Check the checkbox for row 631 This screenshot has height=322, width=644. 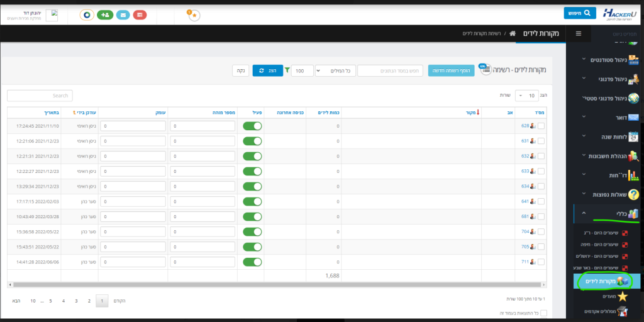[541, 141]
